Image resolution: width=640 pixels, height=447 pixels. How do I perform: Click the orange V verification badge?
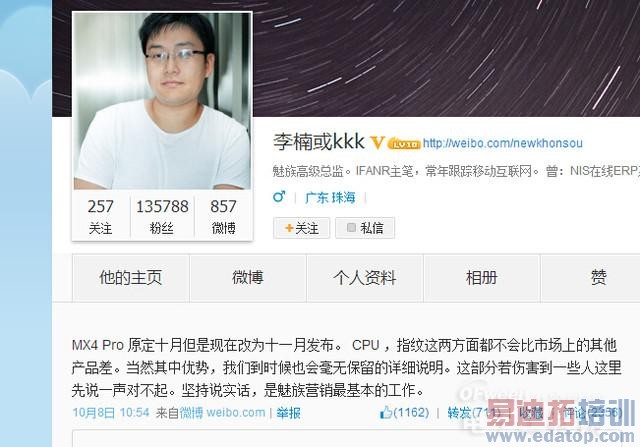(x=377, y=142)
